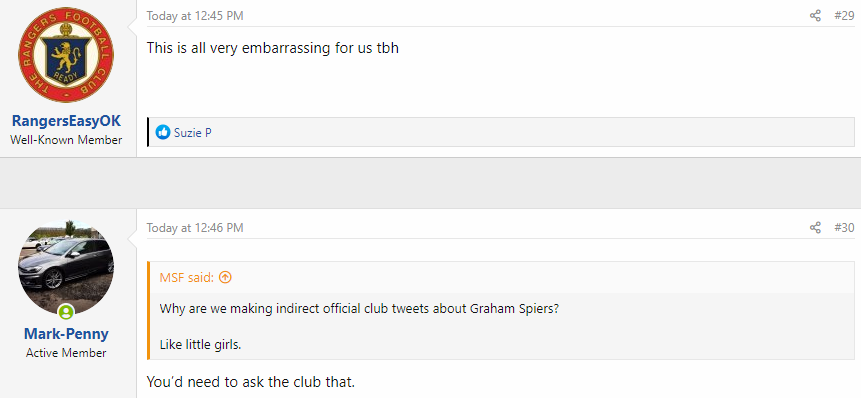Click the 'Today at 12:45 PM' timestamp

195,16
